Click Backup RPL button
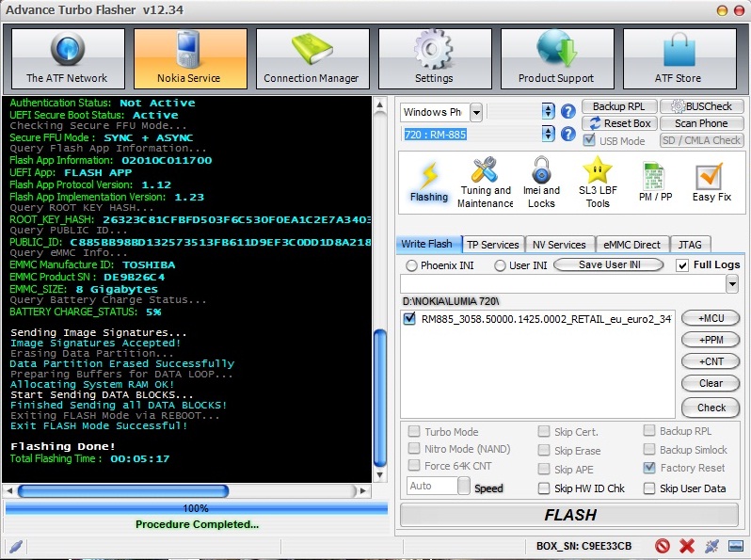 pos(619,106)
